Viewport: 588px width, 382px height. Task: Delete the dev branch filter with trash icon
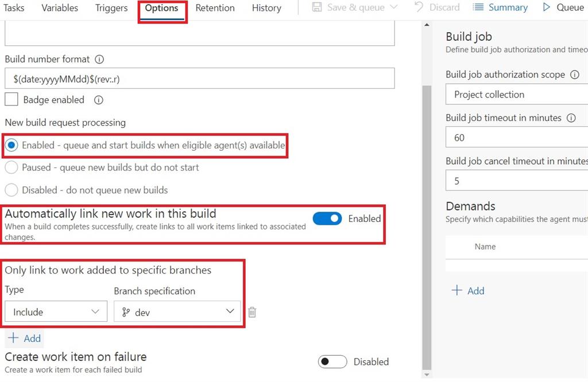[x=252, y=312]
